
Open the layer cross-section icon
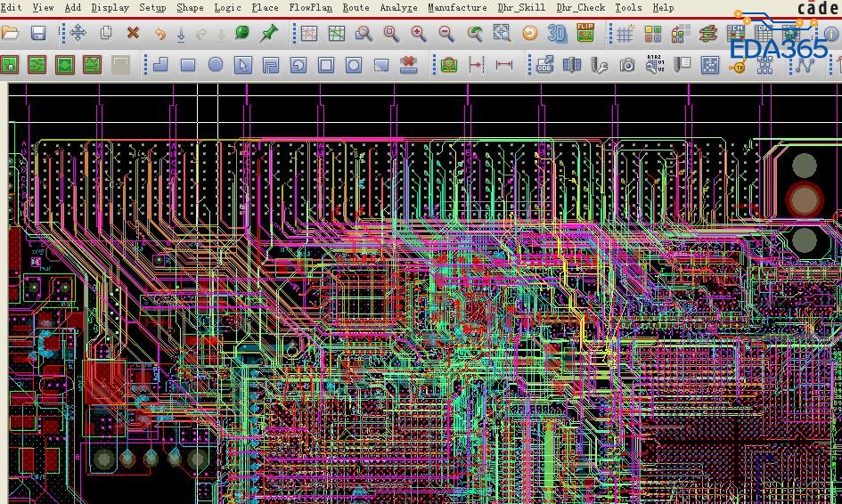[x=708, y=34]
